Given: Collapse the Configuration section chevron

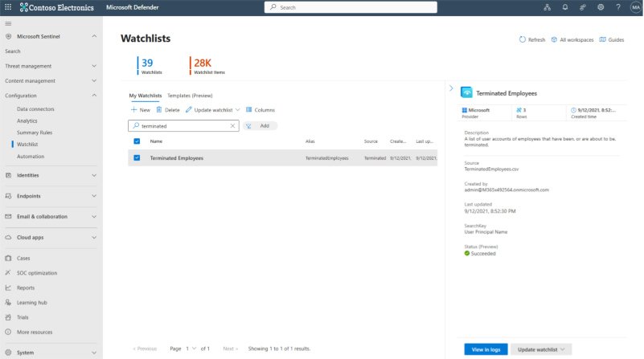Looking at the screenshot, I should click(94, 96).
